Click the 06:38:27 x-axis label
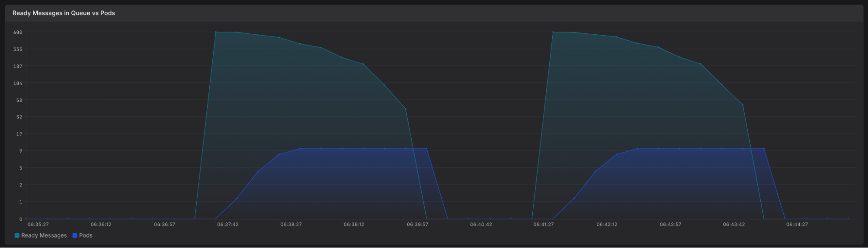 coord(291,225)
